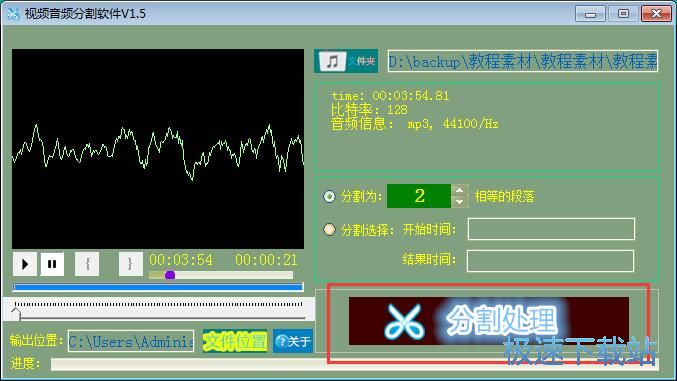Screen dimensions: 677x381
Task: Click the bottom progress bar
Action: tap(355, 364)
